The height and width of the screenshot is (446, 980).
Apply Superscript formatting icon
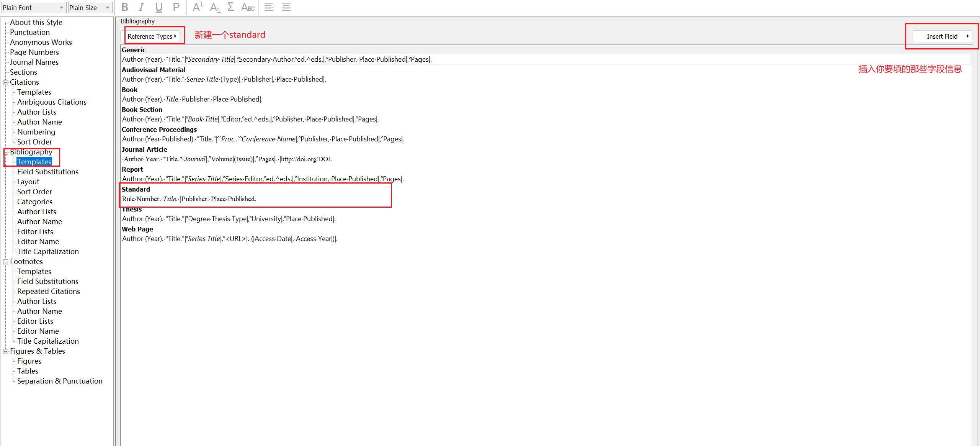pyautogui.click(x=198, y=7)
